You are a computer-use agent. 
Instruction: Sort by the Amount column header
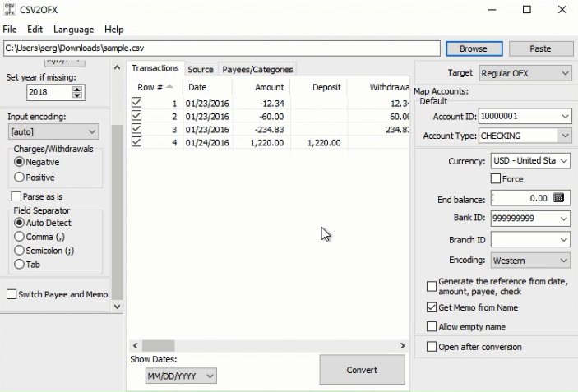[x=261, y=87]
